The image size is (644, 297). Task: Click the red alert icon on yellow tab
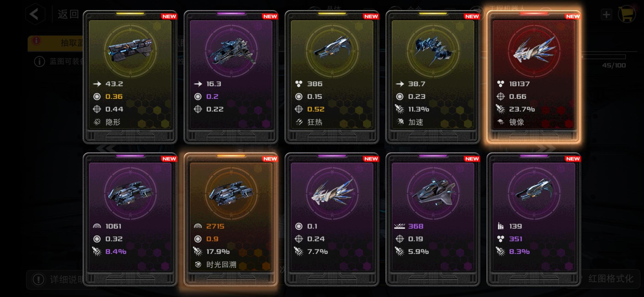(36, 41)
